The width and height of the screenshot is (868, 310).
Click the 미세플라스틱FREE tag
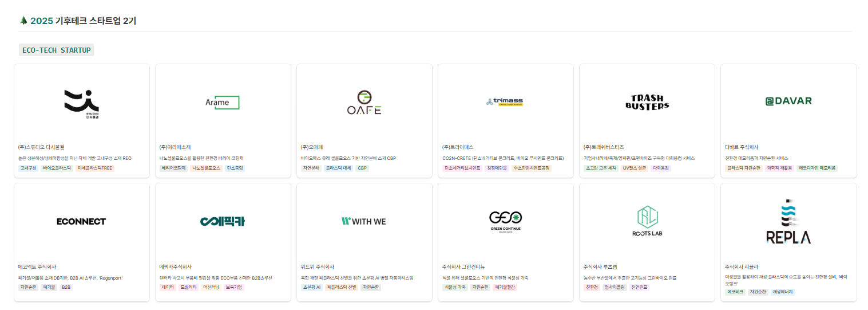[95, 168]
